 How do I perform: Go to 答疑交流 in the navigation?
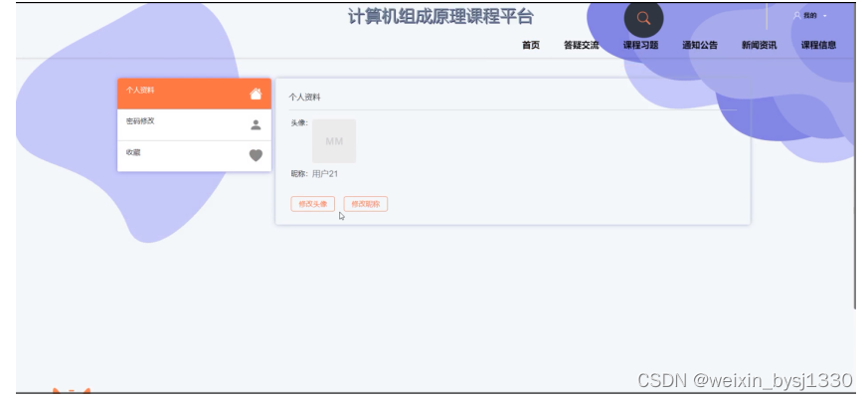(x=582, y=46)
